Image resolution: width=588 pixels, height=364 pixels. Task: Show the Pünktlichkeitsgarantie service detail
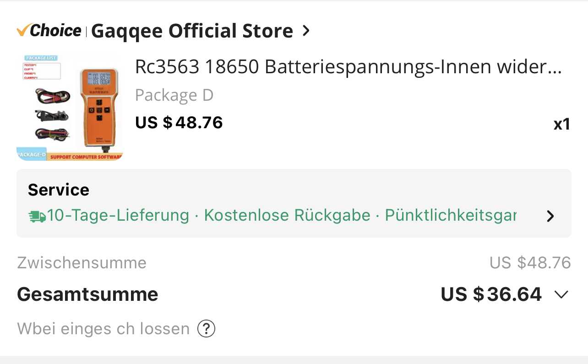click(451, 215)
